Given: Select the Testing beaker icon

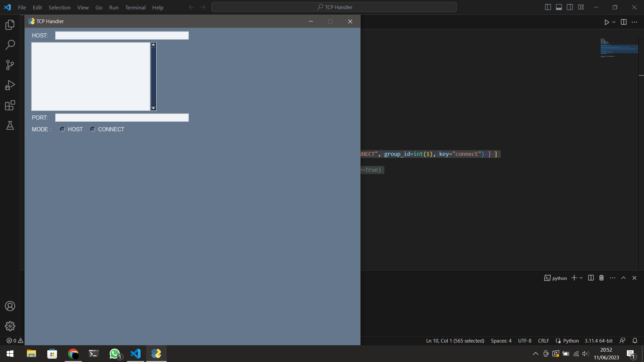Looking at the screenshot, I should tap(10, 125).
